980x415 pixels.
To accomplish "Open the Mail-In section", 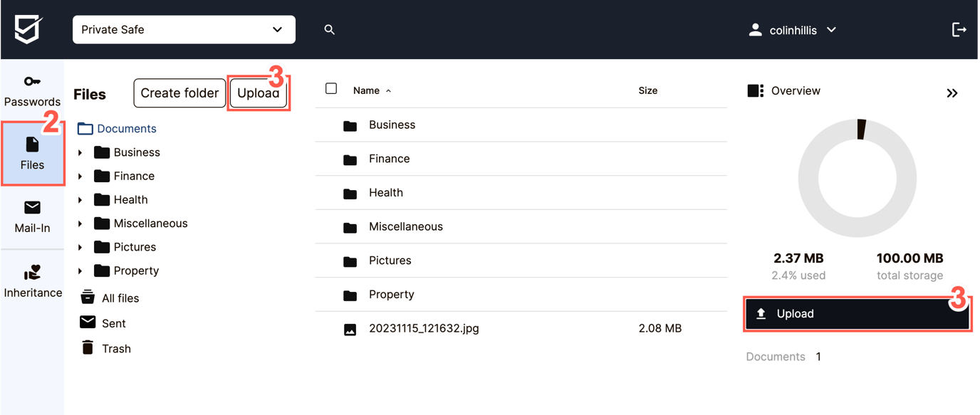I will (x=32, y=217).
